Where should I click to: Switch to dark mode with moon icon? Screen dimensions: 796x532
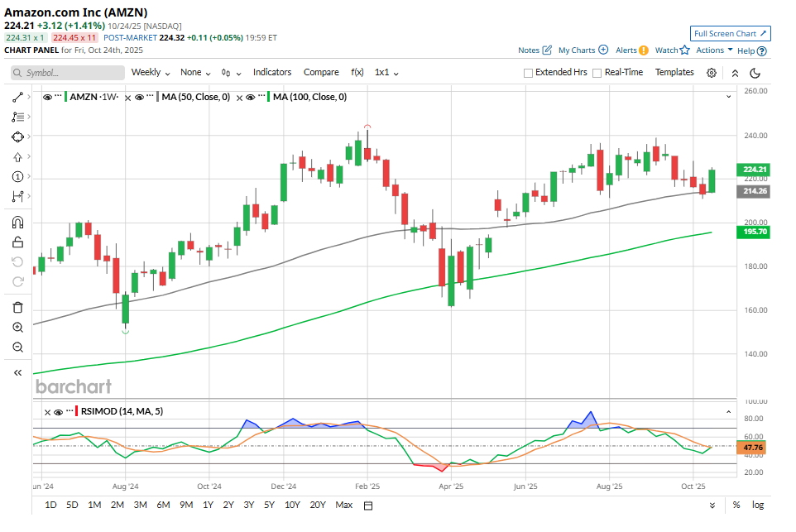pos(755,73)
